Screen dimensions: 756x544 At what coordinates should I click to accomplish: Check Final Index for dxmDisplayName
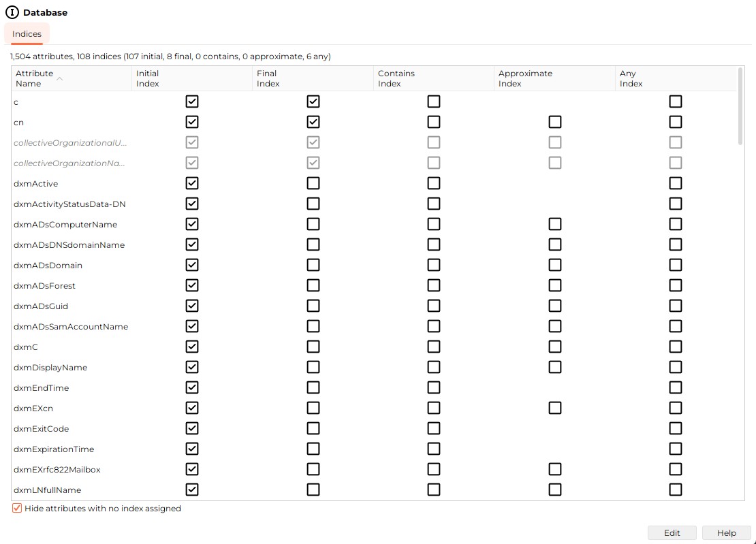[x=313, y=367]
